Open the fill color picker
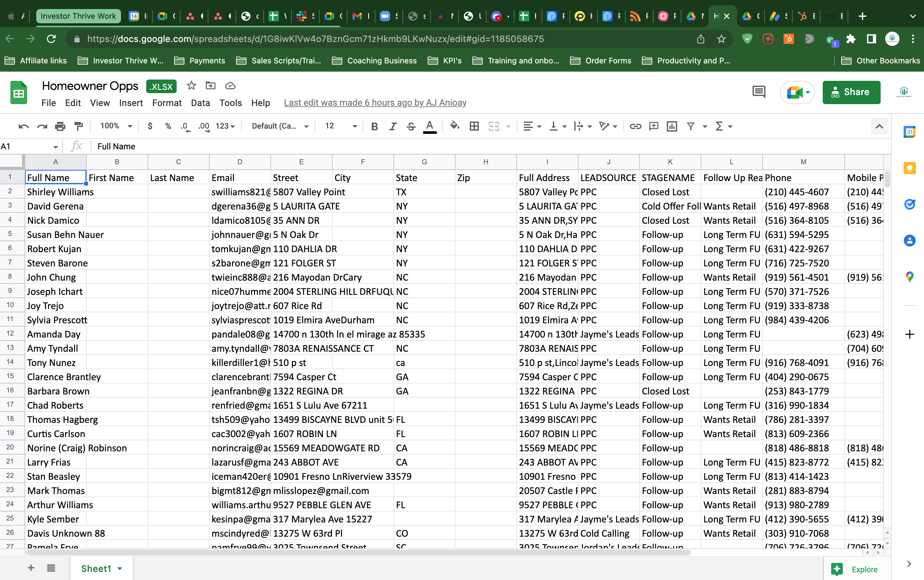The height and width of the screenshot is (580, 924). point(455,126)
